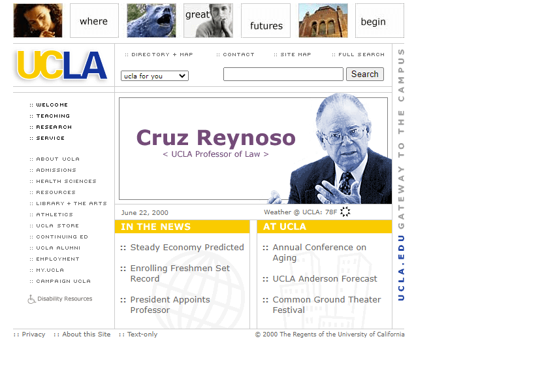Viewport: 542px width, 392px height.
Task: Click the 'begin' banner tile
Action: click(379, 20)
